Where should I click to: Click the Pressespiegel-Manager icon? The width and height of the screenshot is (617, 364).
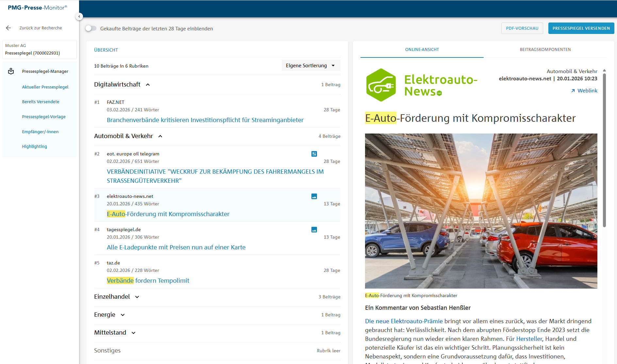pyautogui.click(x=11, y=71)
